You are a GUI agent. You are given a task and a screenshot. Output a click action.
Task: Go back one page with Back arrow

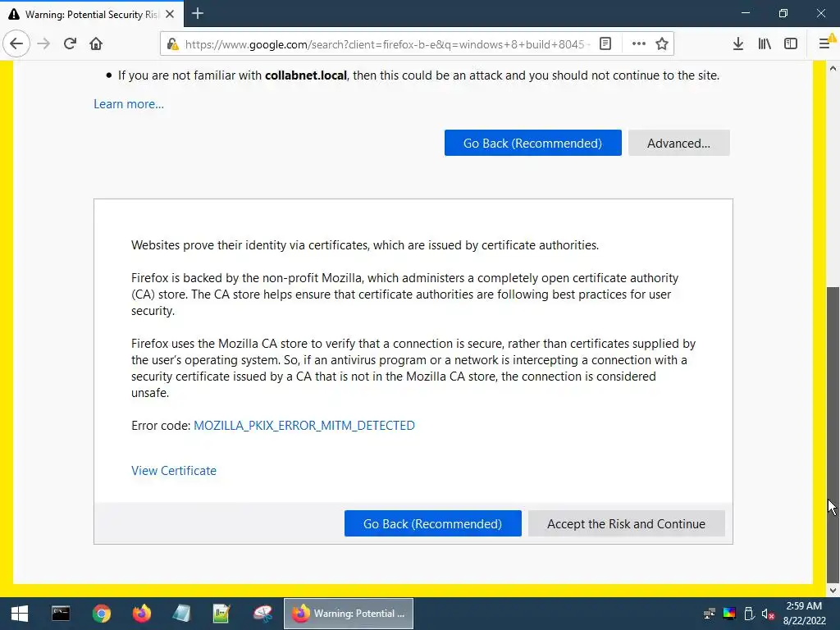pyautogui.click(x=16, y=43)
